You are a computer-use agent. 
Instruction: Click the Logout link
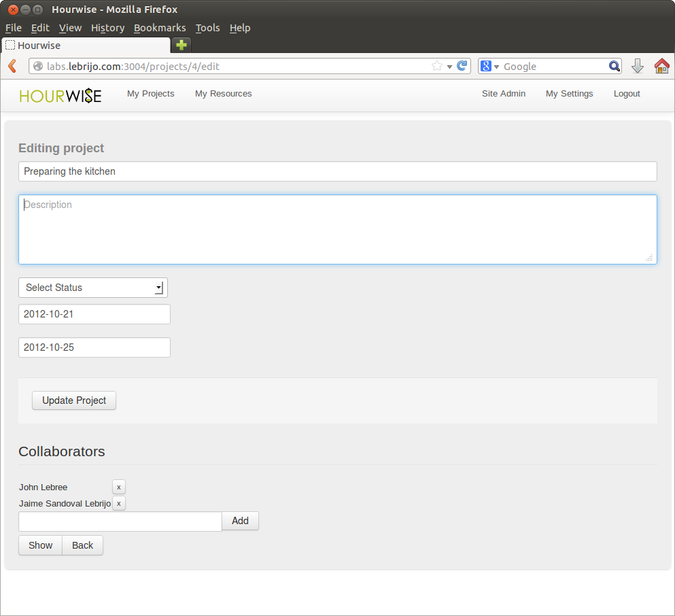(x=627, y=93)
